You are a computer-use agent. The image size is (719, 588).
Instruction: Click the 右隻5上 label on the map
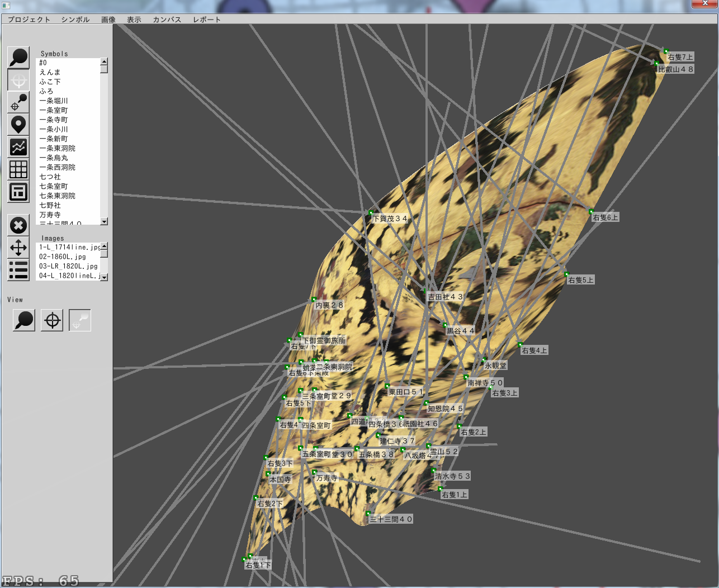(x=581, y=280)
